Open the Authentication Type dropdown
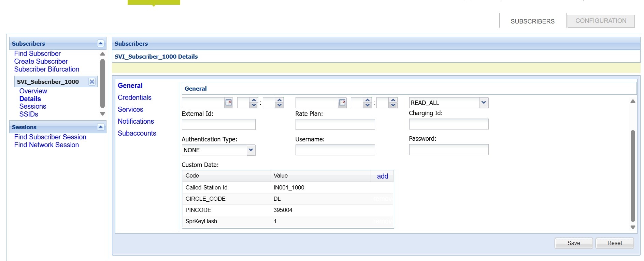 tap(251, 150)
